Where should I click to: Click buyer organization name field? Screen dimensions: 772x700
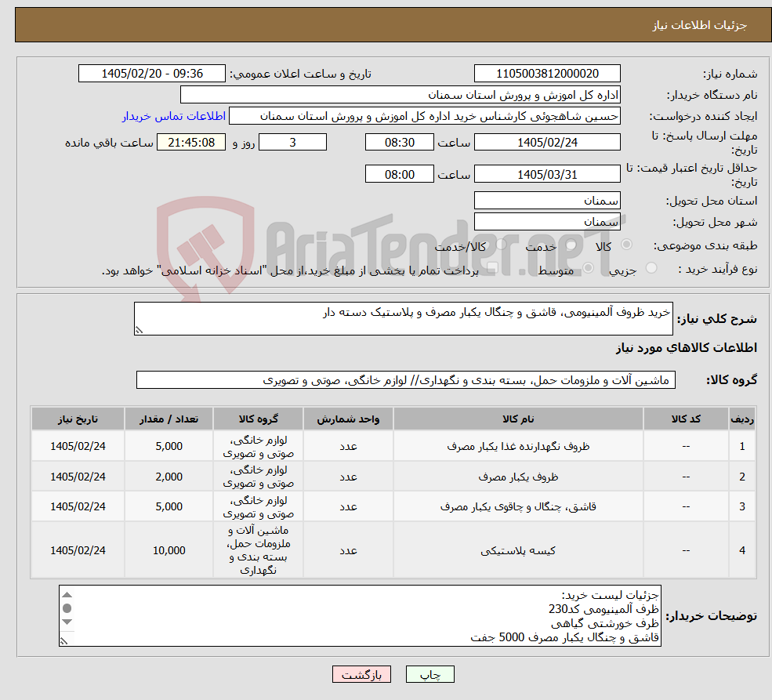click(400, 95)
